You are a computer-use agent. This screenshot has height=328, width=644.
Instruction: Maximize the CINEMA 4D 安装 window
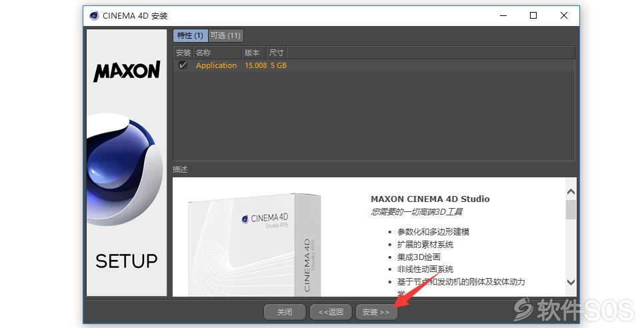pyautogui.click(x=533, y=15)
